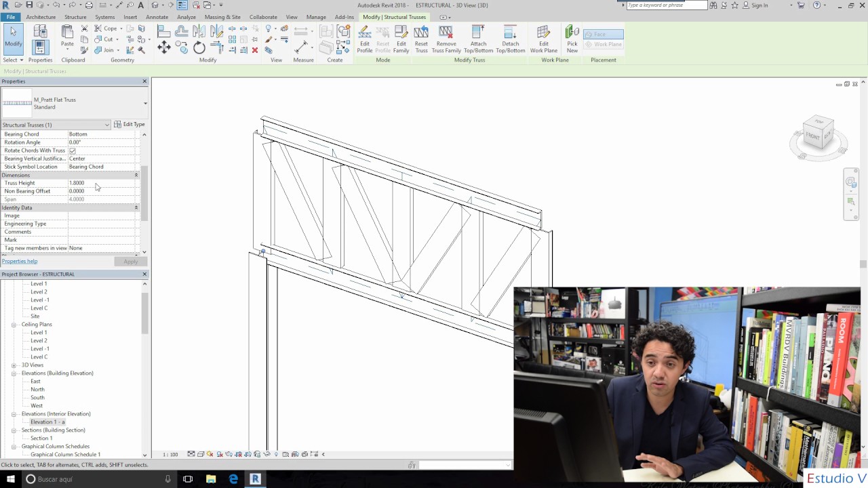Select Section 1 in Project Browser
The image size is (868, 488).
coord(41,439)
